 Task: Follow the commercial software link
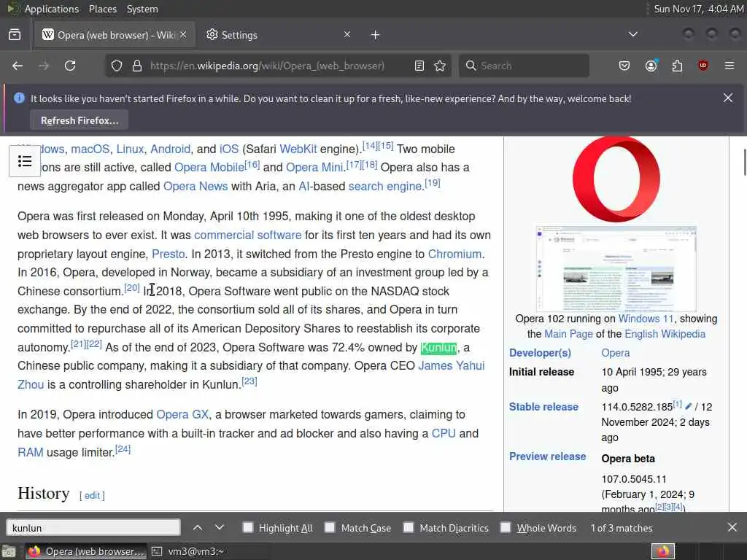pyautogui.click(x=248, y=235)
